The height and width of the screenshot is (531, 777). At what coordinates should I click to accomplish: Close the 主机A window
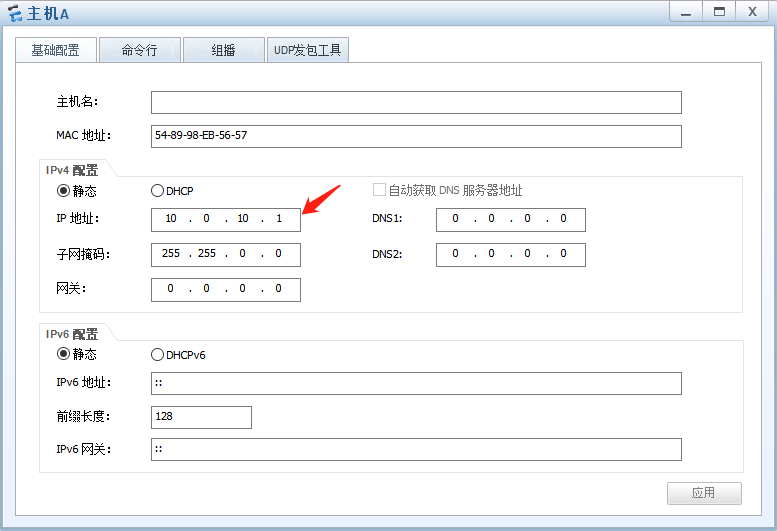click(752, 12)
